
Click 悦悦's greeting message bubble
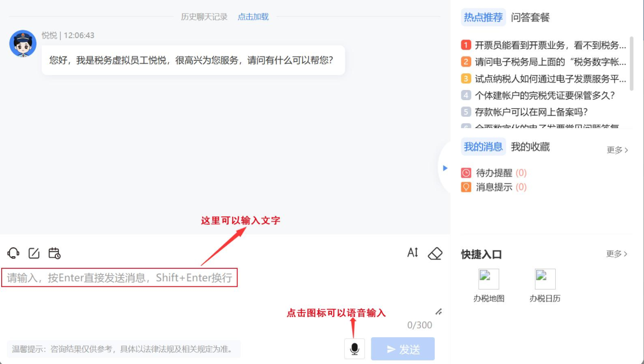tap(193, 60)
